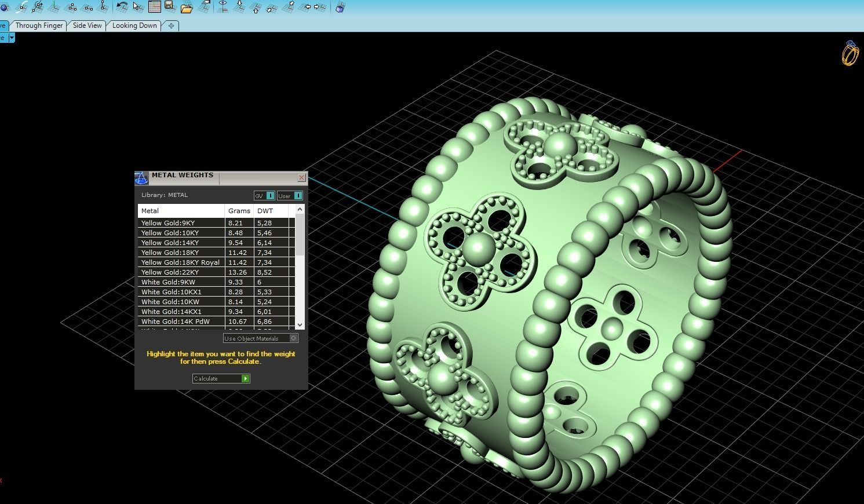Select the Yellow Gold:18KY Royal row
The image size is (864, 504).
click(x=217, y=262)
